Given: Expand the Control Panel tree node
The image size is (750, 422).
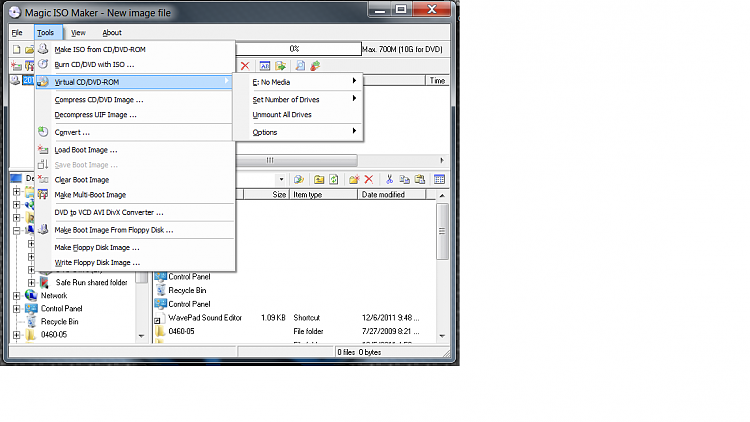Looking at the screenshot, I should 16,309.
